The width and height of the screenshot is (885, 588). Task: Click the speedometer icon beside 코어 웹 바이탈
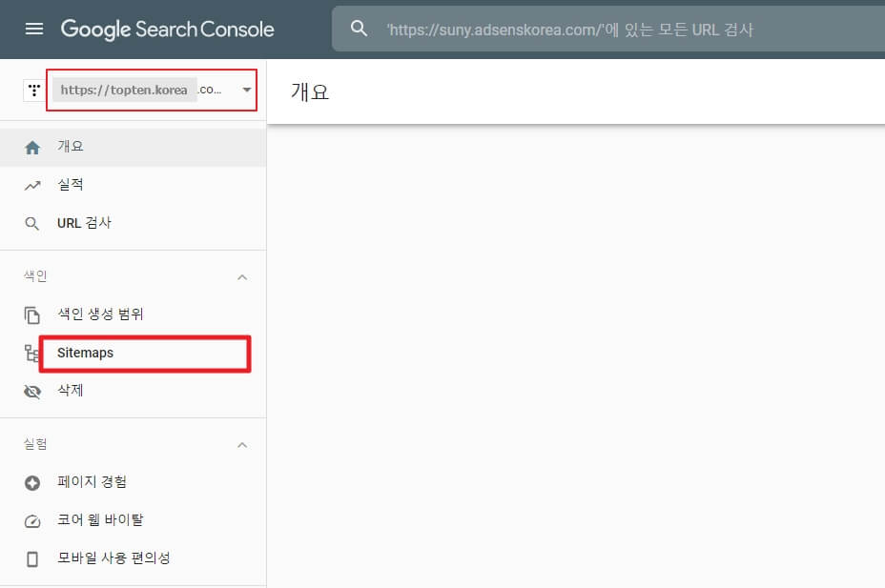point(32,521)
